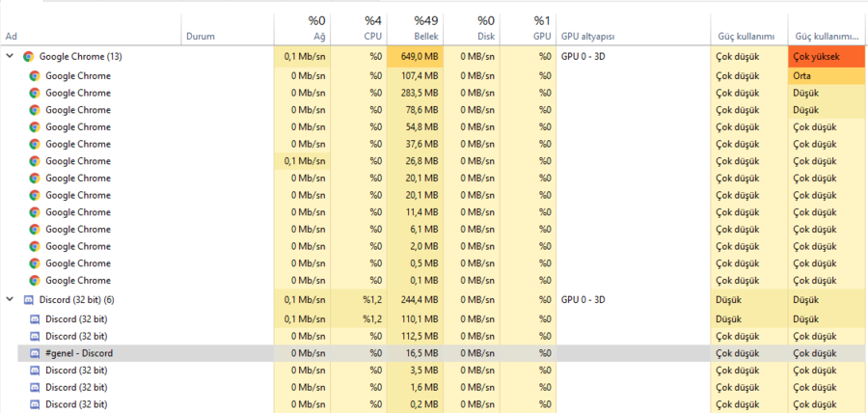Image resolution: width=868 pixels, height=413 pixels.
Task: Click Chrome icon in the 283,5 MB row
Action: (x=35, y=93)
